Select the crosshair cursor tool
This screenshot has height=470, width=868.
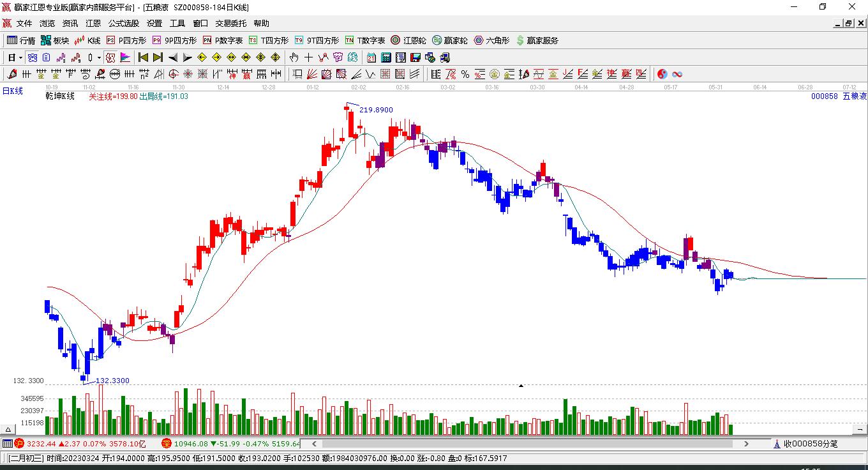tap(308, 57)
